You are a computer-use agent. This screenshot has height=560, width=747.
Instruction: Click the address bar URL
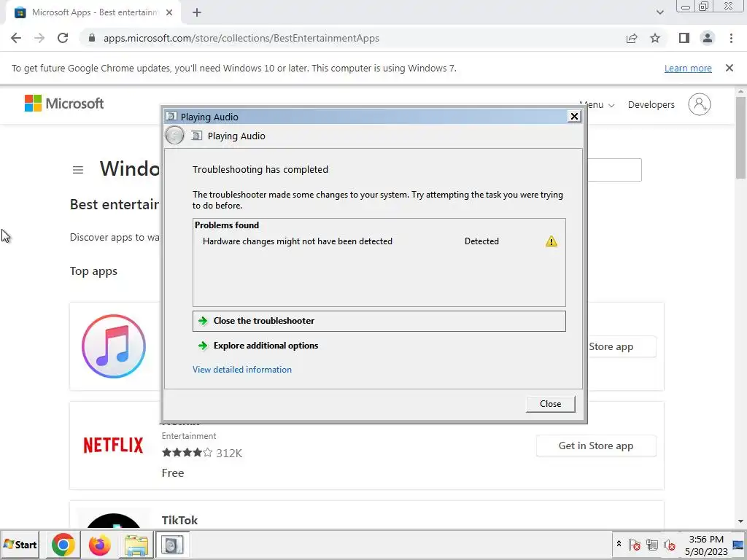point(241,38)
